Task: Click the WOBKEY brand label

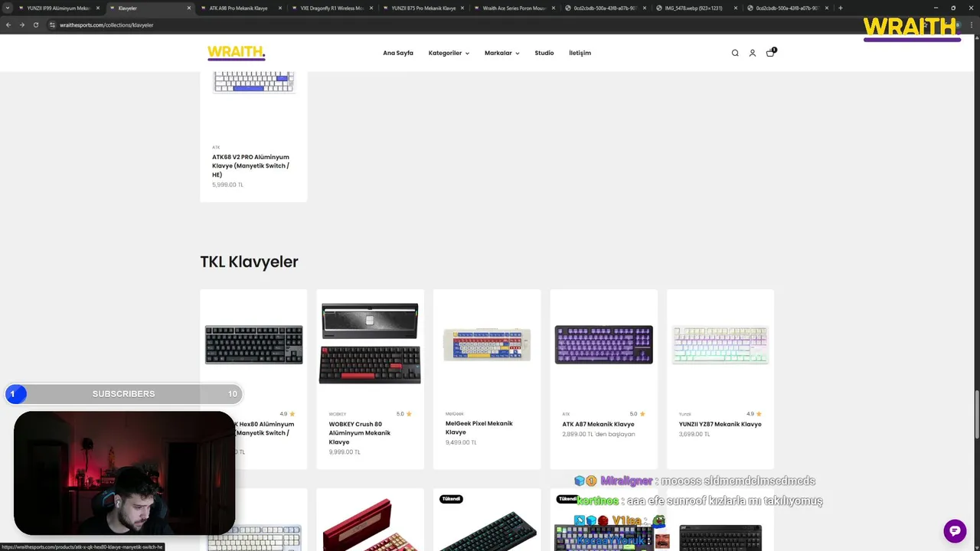Action: coord(338,414)
